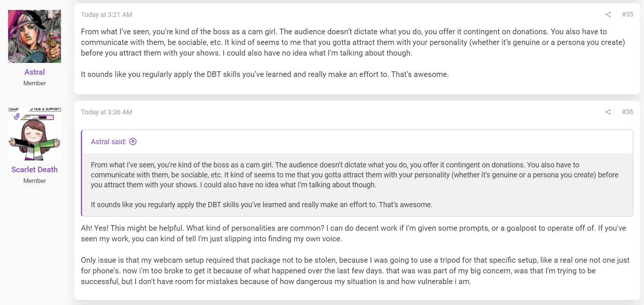Click timestamp Today at 3:21 AM
The height and width of the screenshot is (305, 644).
pyautogui.click(x=106, y=15)
